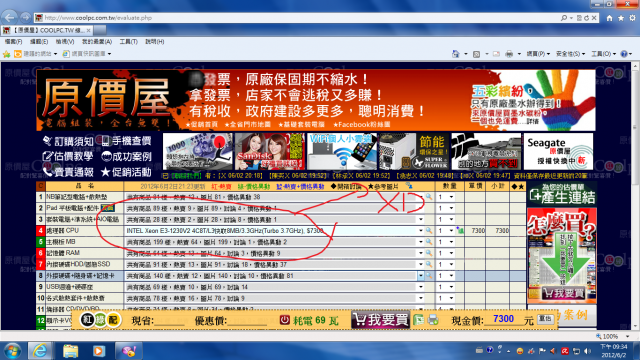Click the Paint icon in taskbar
The image size is (640, 360).
[x=129, y=351]
